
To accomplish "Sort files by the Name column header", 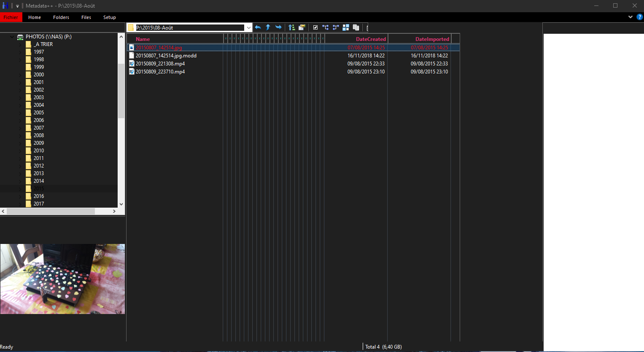I will [x=143, y=39].
